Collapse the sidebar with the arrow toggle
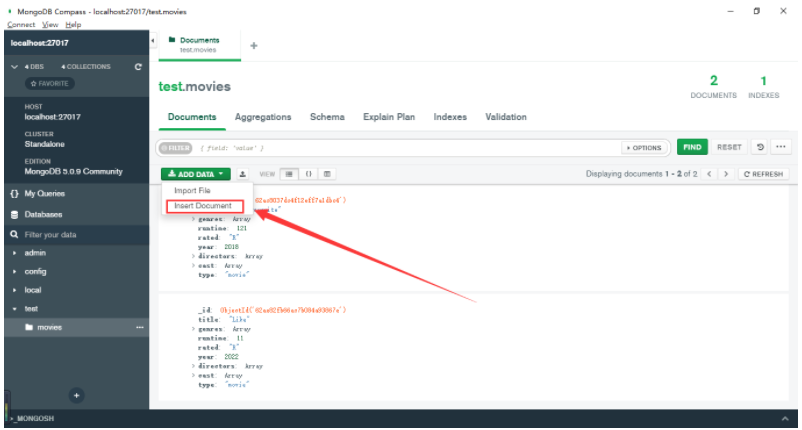The width and height of the screenshot is (802, 430). pyautogui.click(x=153, y=40)
